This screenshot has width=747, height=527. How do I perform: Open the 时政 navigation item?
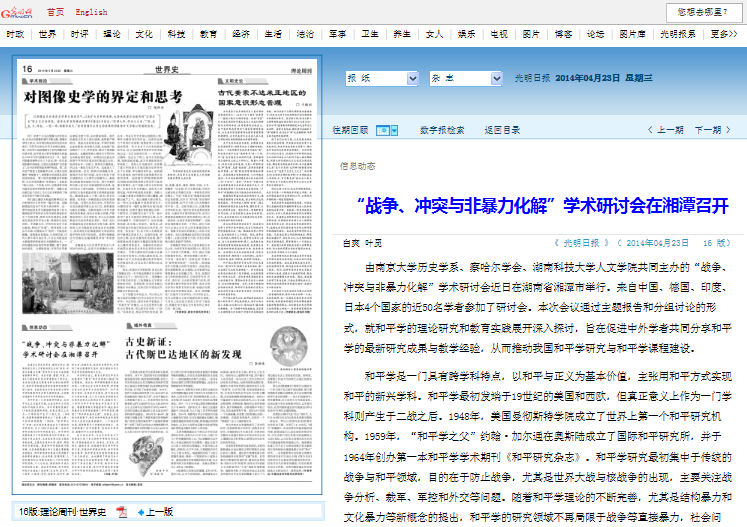click(x=15, y=34)
